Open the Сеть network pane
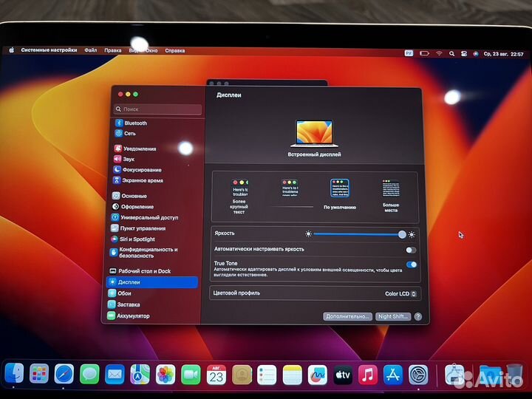Viewport: 532px width, 399px height. [125, 133]
